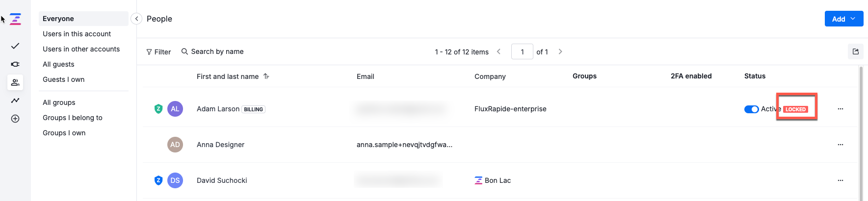Click the Filter funnel button
This screenshot has width=868, height=201.
coord(158,52)
